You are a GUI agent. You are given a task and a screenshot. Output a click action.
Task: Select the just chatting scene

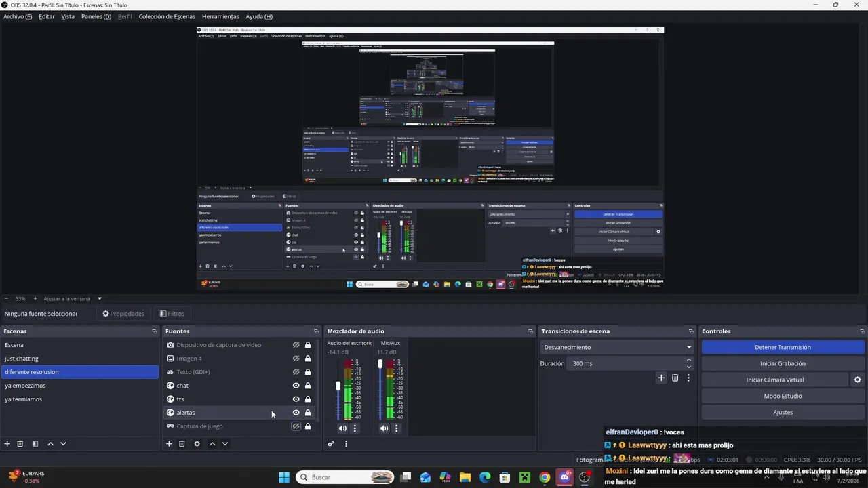[79, 359]
